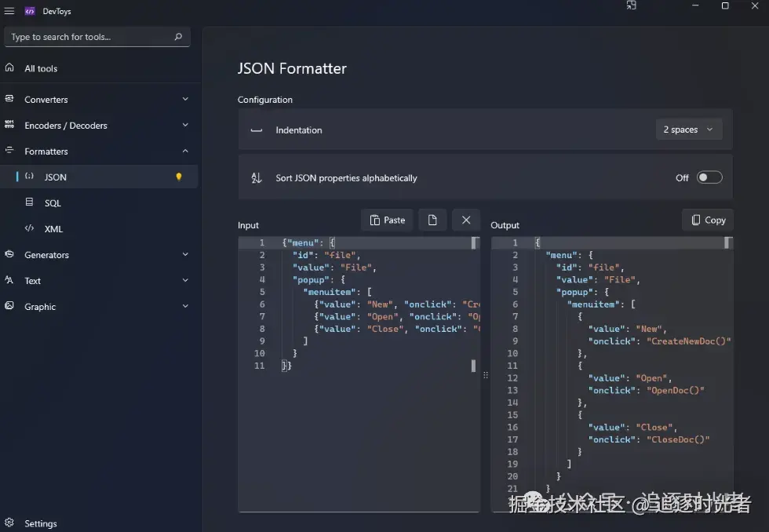769x532 pixels.
Task: Expand the Encoders / Decoders chevron
Action: tap(185, 125)
